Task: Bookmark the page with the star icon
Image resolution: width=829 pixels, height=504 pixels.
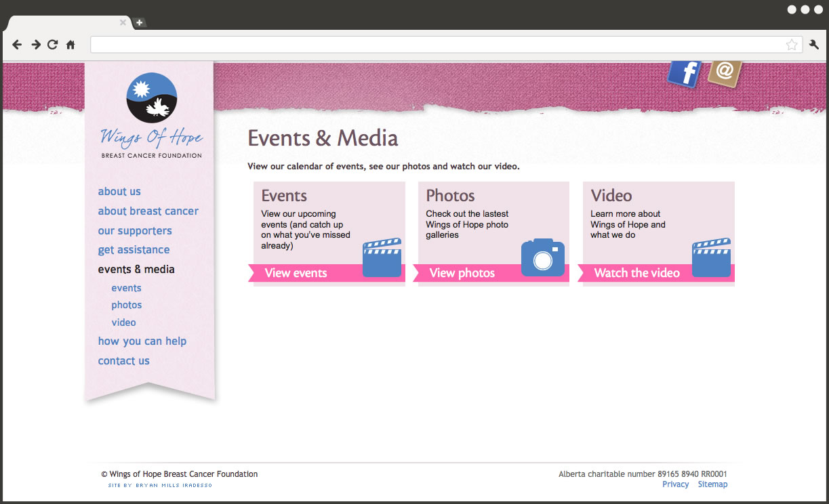Action: [791, 45]
